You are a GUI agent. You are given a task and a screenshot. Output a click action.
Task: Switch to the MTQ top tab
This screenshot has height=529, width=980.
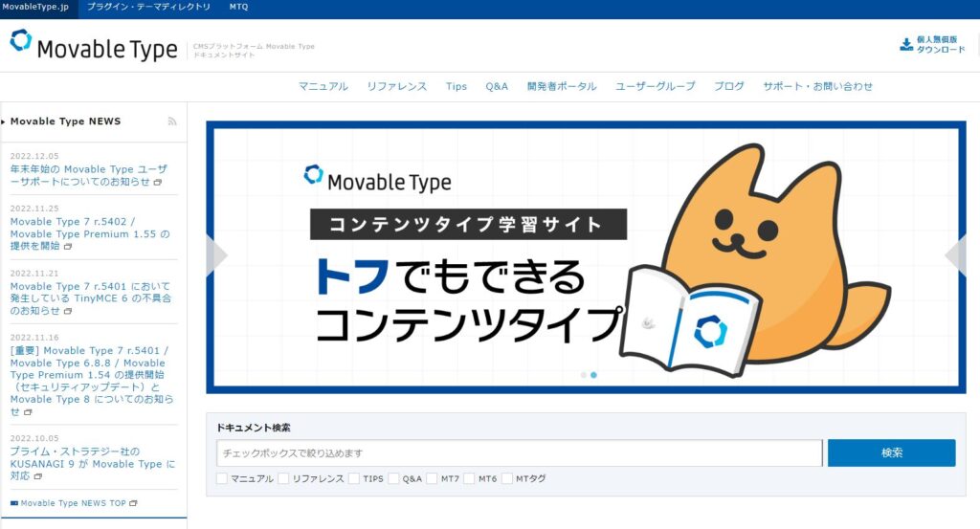tap(238, 7)
